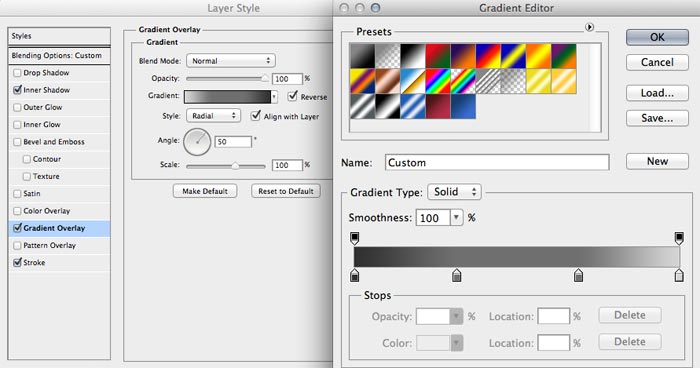Select the Pattern Overlay row label
The width and height of the screenshot is (700, 368).
point(50,246)
